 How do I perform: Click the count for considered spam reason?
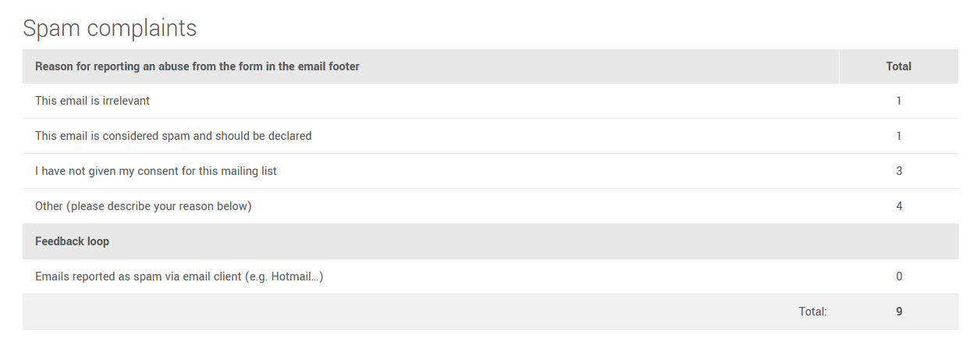tap(899, 136)
